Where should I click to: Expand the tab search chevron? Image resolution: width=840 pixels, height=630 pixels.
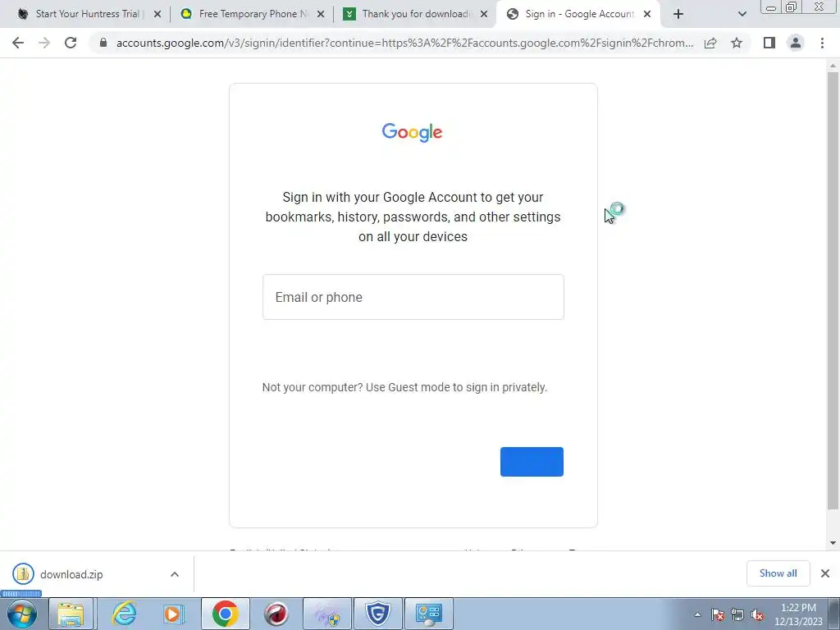742,14
